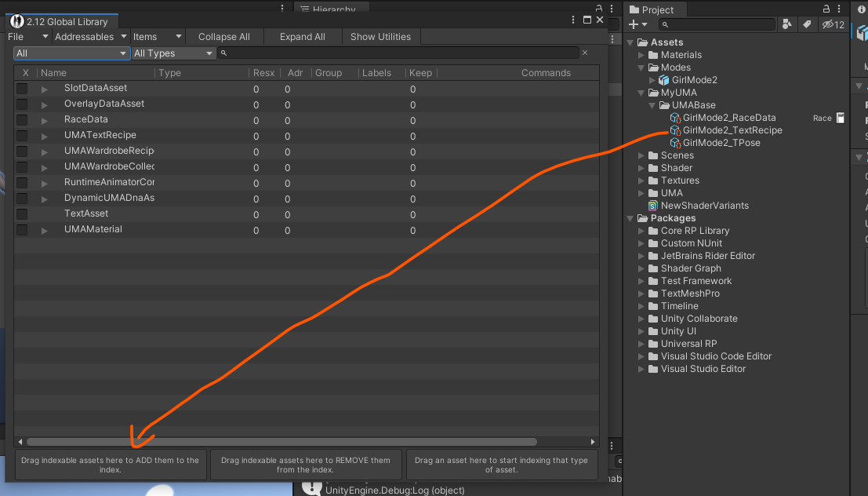Click the Project panel add (+) button

tap(637, 24)
